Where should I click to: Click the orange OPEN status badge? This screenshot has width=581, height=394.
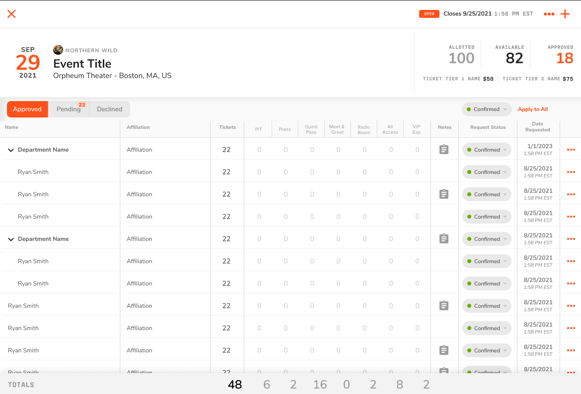tap(429, 14)
